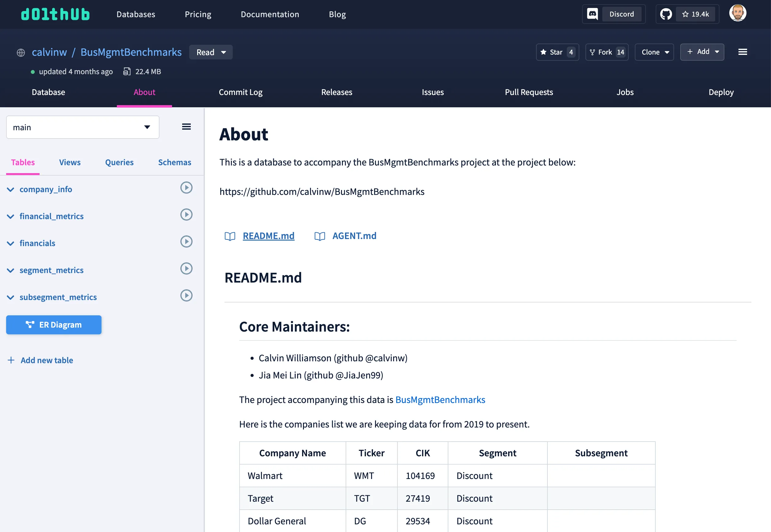Expand the financial_metrics table chevron

coord(11,217)
